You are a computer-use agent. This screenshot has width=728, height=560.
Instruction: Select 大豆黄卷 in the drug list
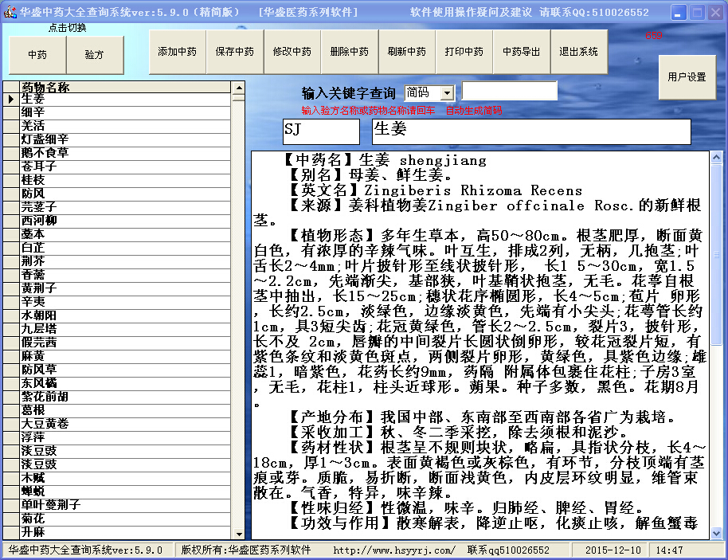(125, 424)
